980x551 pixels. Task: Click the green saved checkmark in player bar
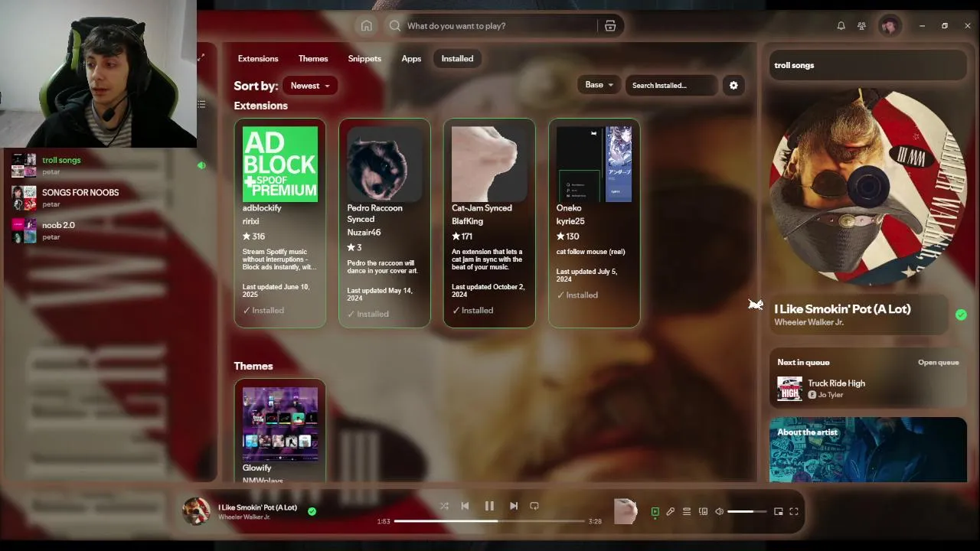pyautogui.click(x=312, y=511)
